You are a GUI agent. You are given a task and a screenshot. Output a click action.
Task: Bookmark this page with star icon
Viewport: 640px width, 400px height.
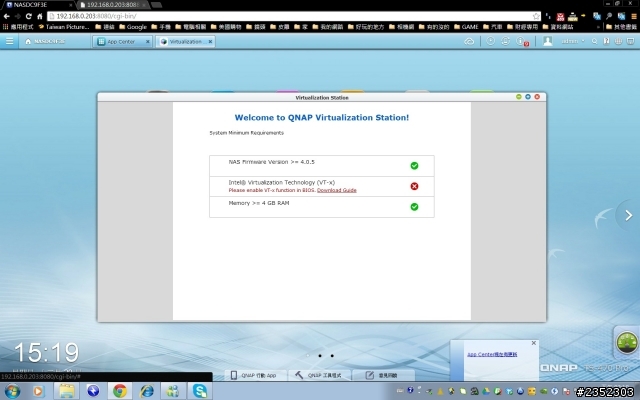pyautogui.click(x=536, y=16)
